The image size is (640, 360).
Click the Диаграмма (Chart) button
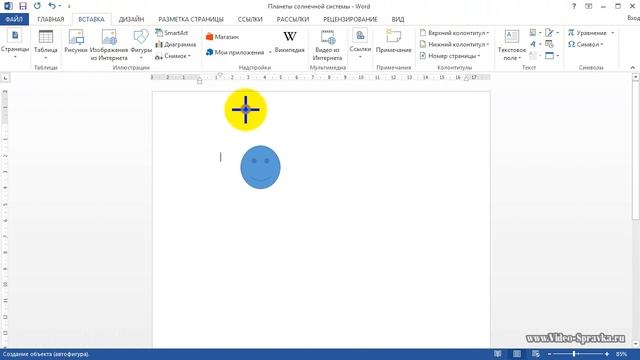176,44
